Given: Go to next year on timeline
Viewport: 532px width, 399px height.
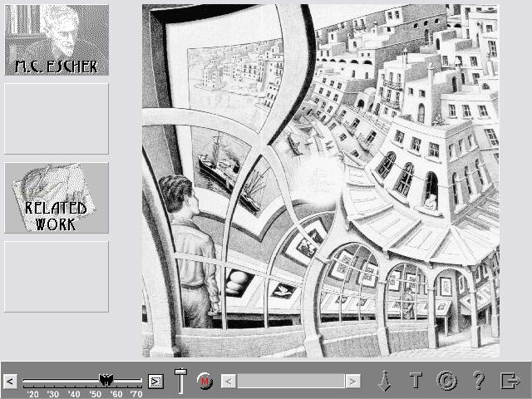Looking at the screenshot, I should [x=155, y=381].
